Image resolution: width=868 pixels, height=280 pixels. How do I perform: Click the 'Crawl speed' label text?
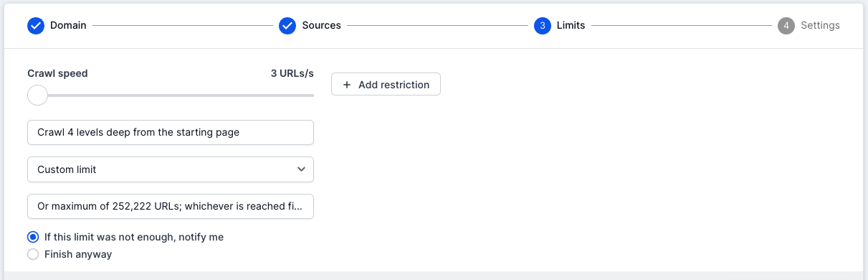point(57,73)
